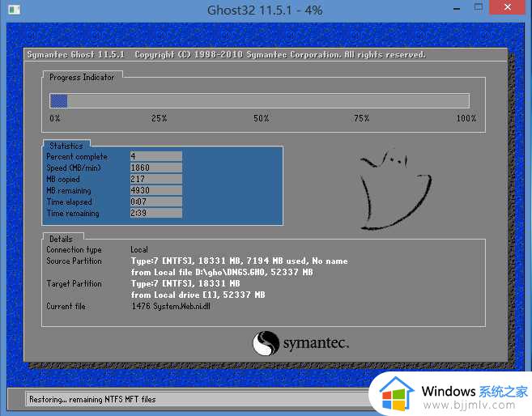Viewport: 532px width, 416px height.
Task: Click the 'Details' group label
Action: (61, 239)
